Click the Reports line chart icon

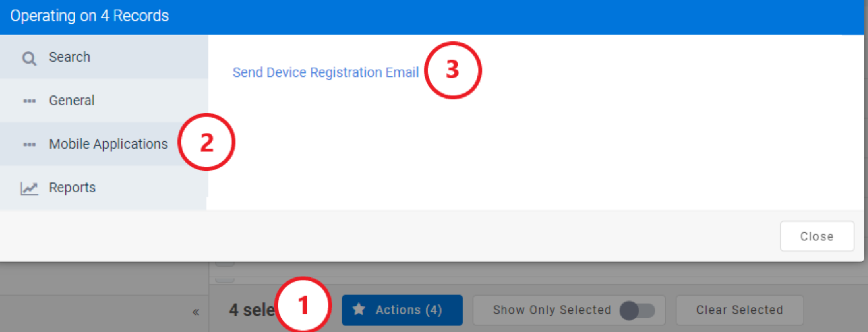tap(29, 188)
